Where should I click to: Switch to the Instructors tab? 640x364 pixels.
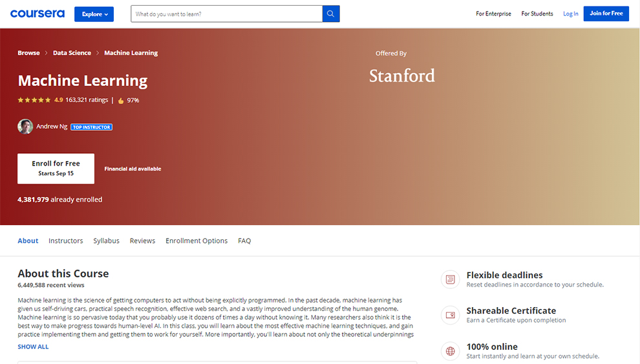[66, 241]
